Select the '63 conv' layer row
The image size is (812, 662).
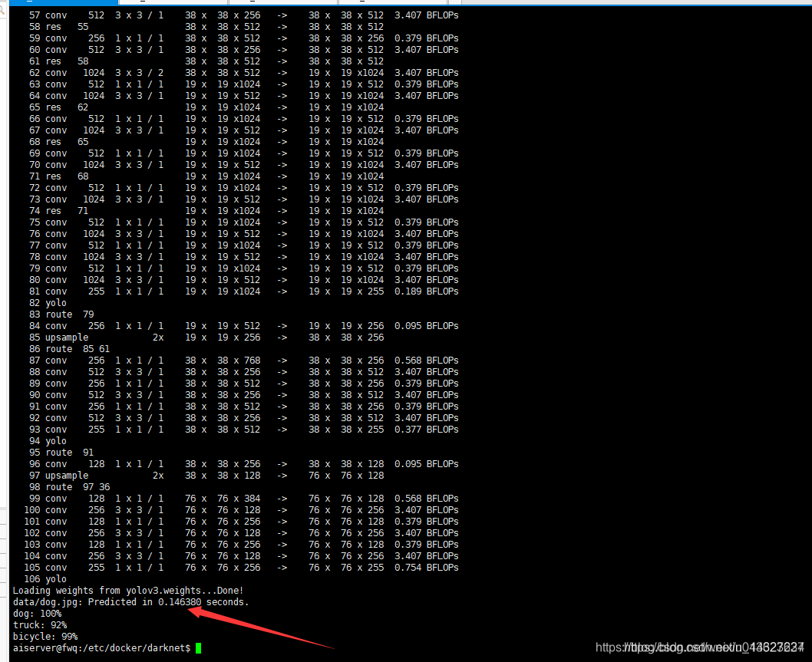pyautogui.click(x=243, y=84)
